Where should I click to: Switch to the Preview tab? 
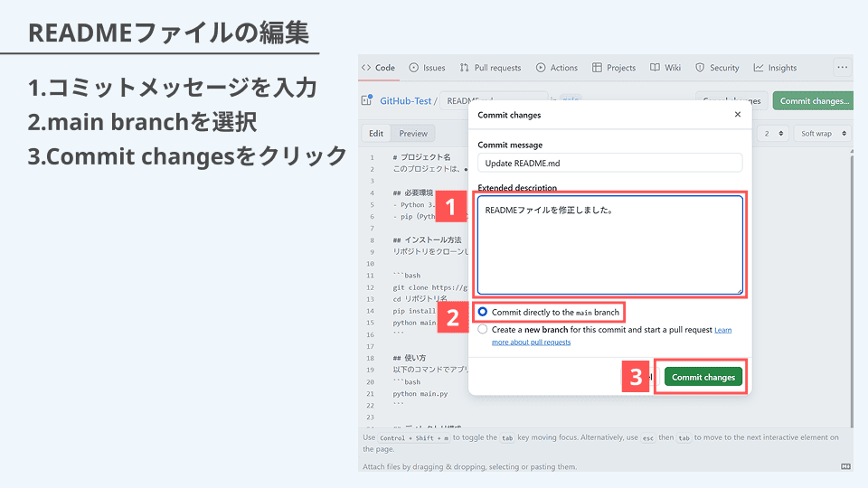pos(413,134)
